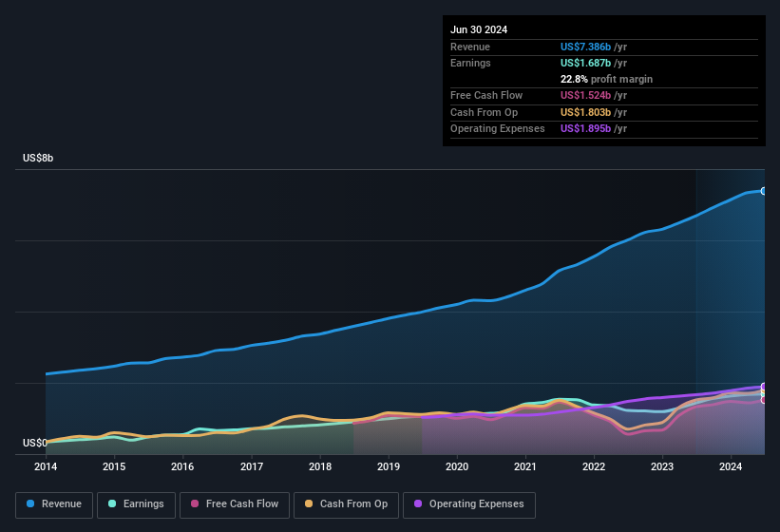
Task: Click the 2023 x-axis label
Action: tap(662, 466)
